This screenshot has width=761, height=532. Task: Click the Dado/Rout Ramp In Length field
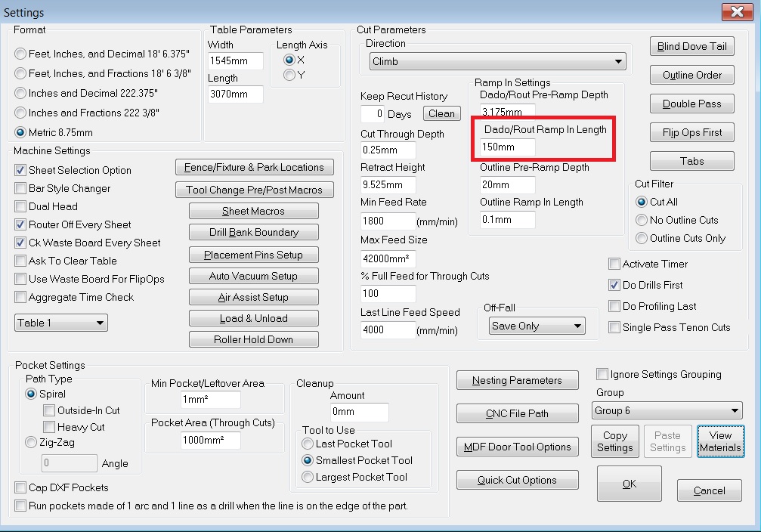point(507,147)
